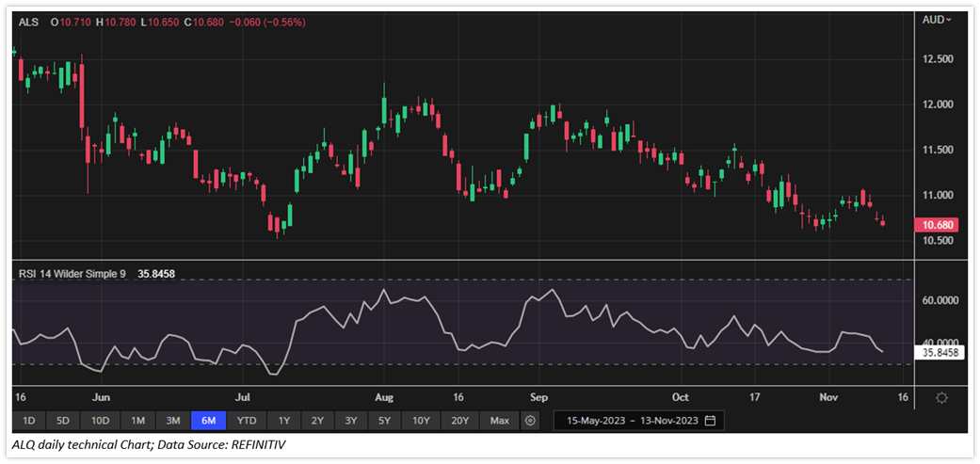
Task: Choose the 1M time range
Action: [137, 420]
